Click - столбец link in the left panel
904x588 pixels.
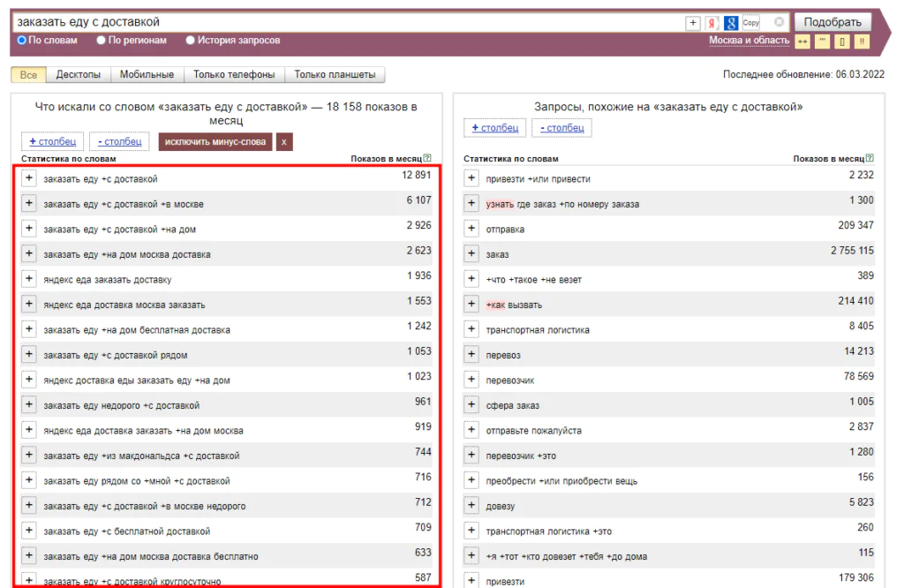click(x=120, y=142)
